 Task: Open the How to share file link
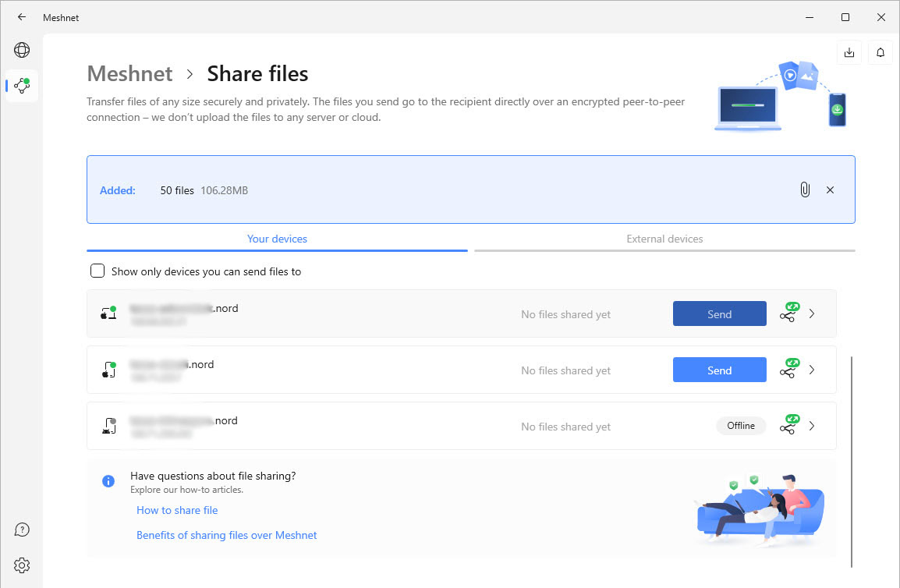(177, 510)
